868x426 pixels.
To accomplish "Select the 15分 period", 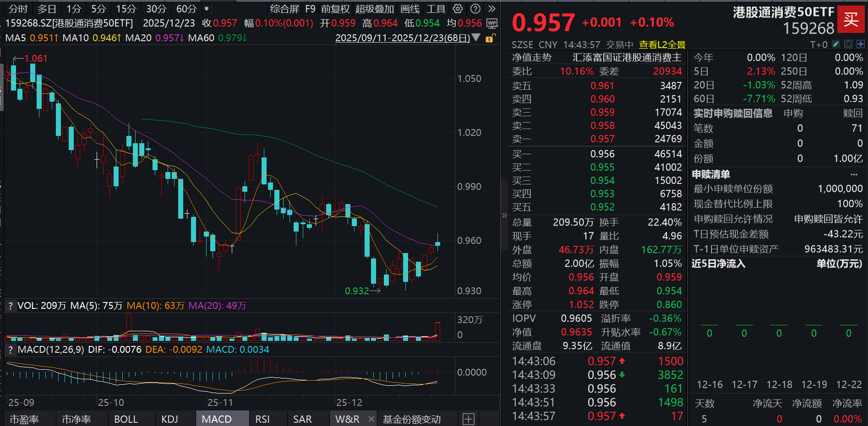I will click(x=126, y=9).
